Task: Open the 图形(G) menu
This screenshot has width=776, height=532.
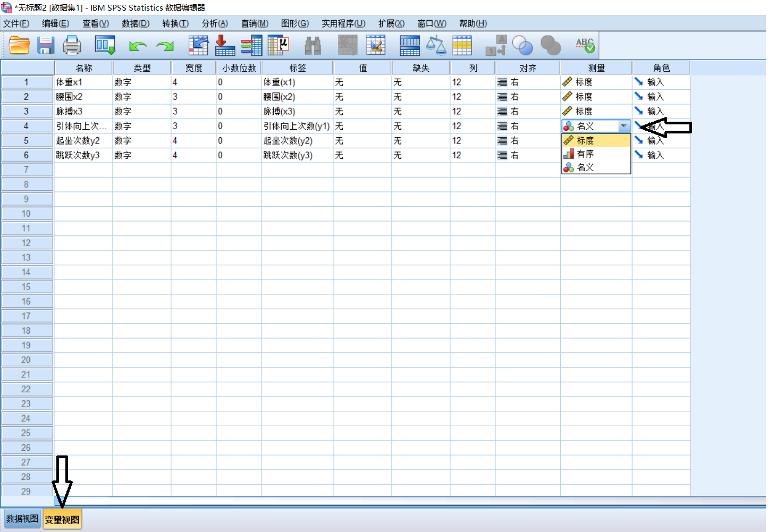Action: pyautogui.click(x=295, y=23)
